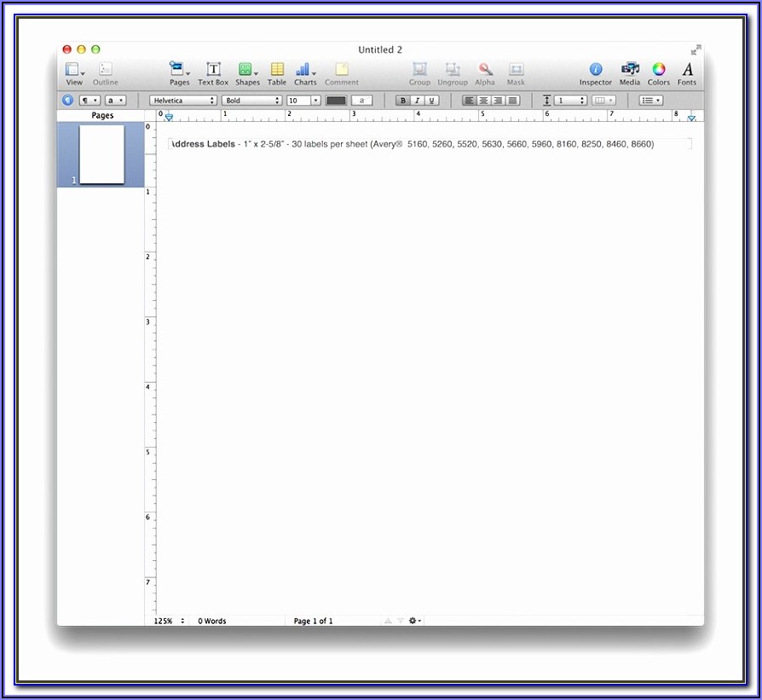Insert a Table
This screenshot has height=700, width=762.
[x=277, y=74]
